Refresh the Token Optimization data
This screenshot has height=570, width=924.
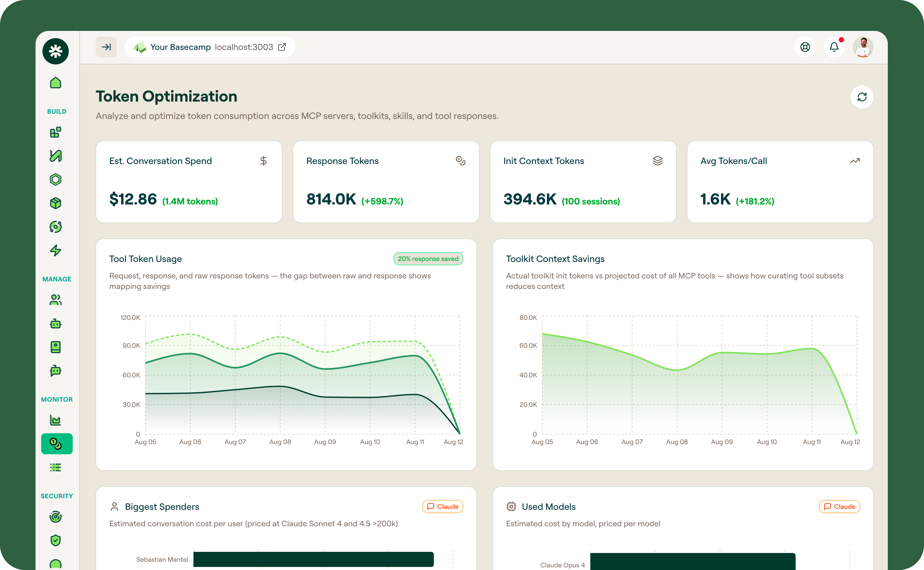click(862, 97)
